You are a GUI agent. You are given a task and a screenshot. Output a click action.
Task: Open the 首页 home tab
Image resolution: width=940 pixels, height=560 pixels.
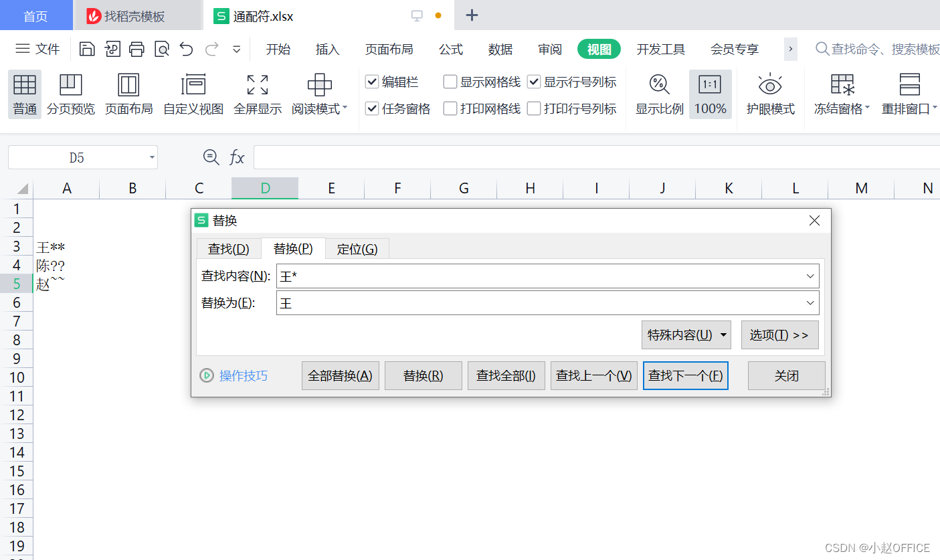click(36, 15)
